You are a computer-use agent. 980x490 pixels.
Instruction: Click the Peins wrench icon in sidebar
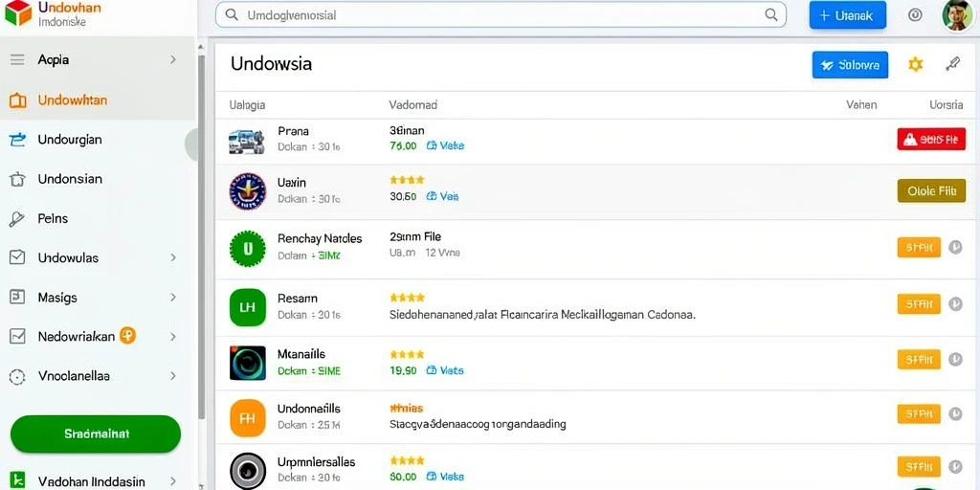(x=17, y=219)
